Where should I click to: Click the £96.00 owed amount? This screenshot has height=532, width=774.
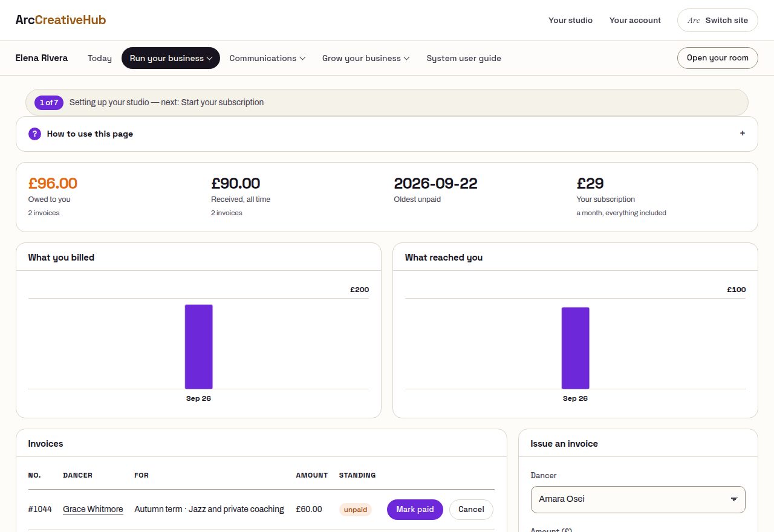pos(53,183)
